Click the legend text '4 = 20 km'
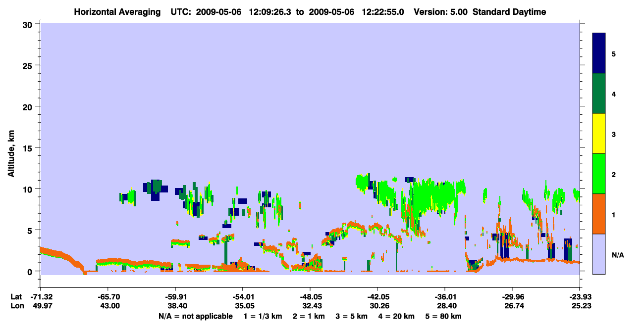The width and height of the screenshot is (644, 330). [x=397, y=316]
